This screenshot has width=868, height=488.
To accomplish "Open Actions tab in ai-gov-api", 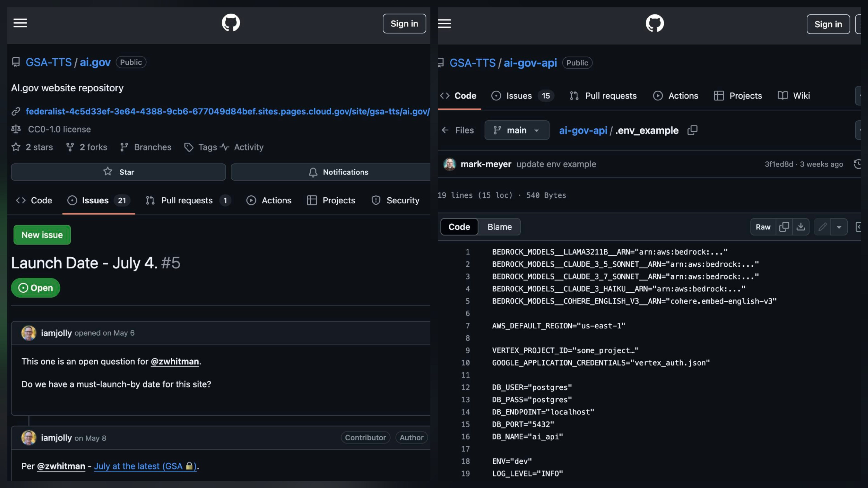I will (676, 96).
